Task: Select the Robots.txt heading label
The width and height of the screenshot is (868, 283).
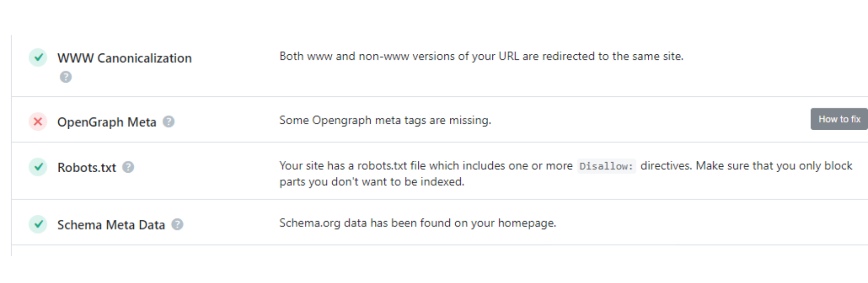Action: 86,168
